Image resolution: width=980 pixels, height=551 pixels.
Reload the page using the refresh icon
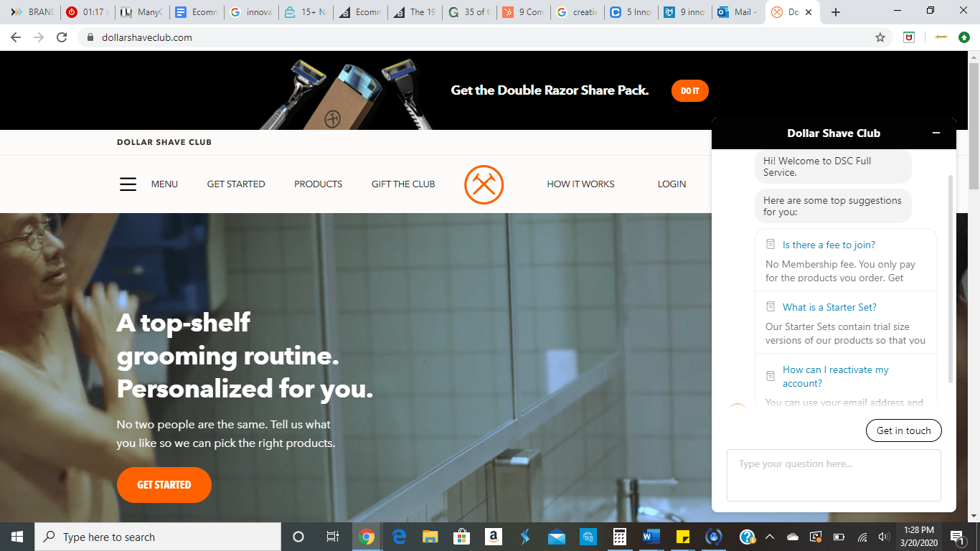(62, 37)
